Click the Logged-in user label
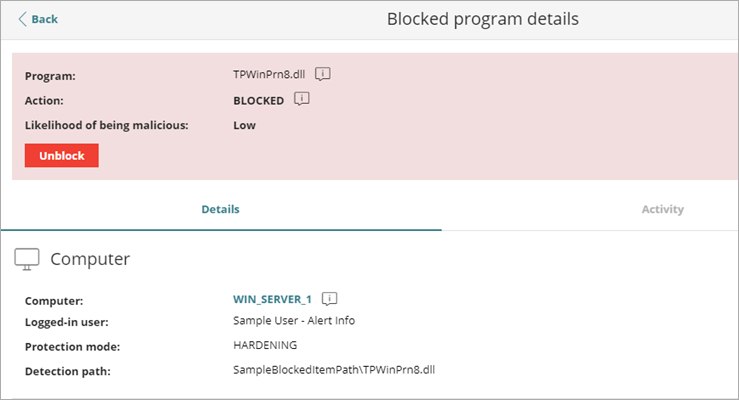This screenshot has width=739, height=400. coord(66,321)
